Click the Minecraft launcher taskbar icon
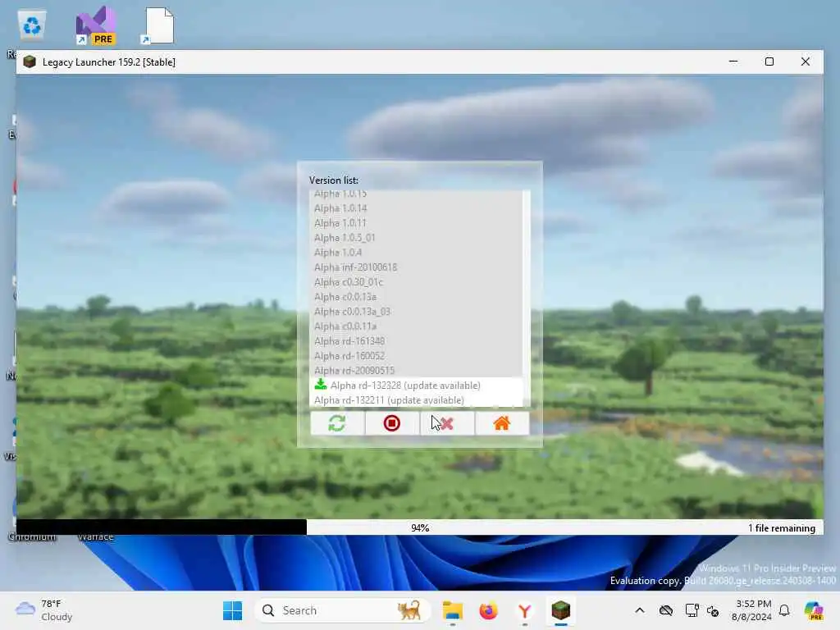Screen dimensions: 840x630 [561, 610]
